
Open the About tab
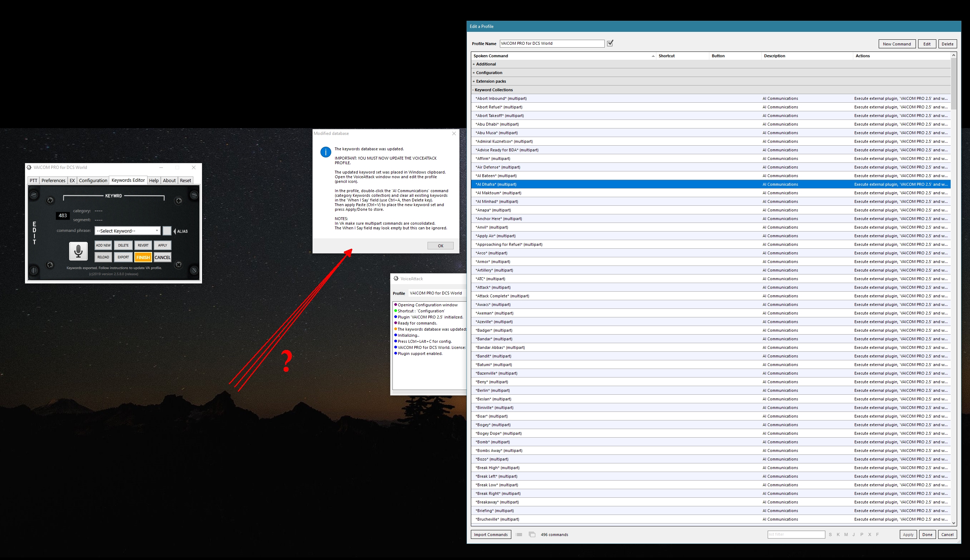[x=169, y=180]
